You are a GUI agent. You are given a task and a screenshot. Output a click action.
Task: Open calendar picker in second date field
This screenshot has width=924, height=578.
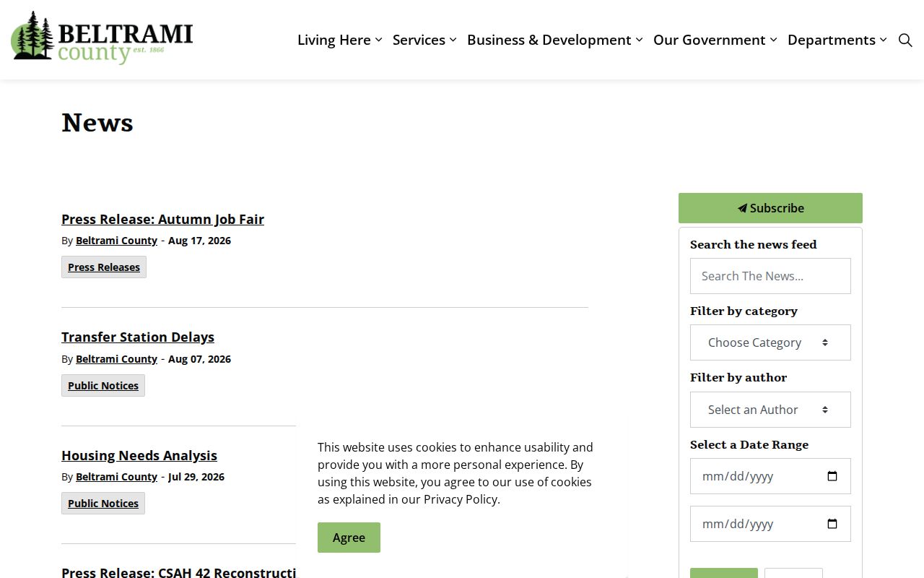pyautogui.click(x=832, y=524)
